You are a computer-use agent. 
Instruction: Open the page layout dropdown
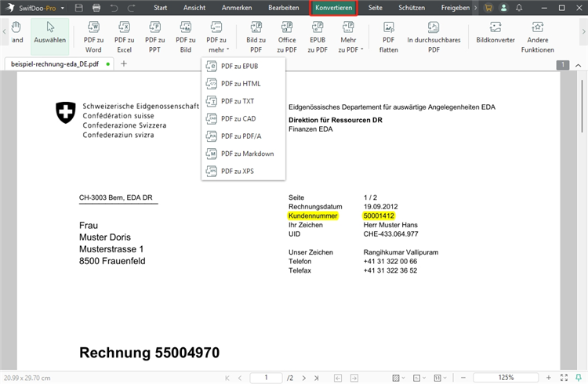[419, 378]
